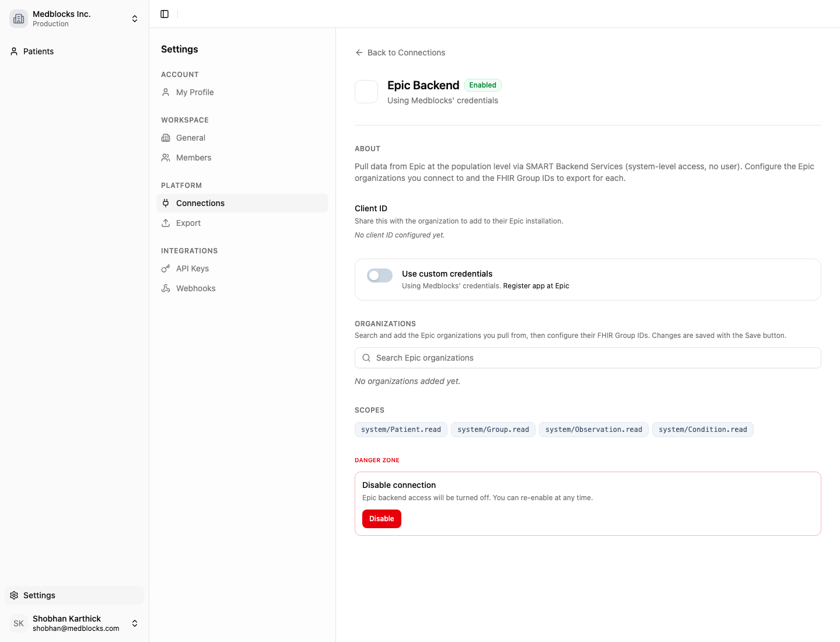This screenshot has height=642, width=840.
Task: Click the Client ID label
Action: (x=371, y=208)
